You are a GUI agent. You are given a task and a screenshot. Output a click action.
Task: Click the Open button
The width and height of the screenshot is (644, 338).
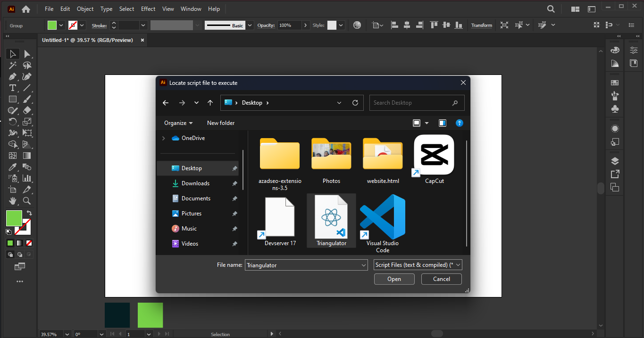point(394,279)
